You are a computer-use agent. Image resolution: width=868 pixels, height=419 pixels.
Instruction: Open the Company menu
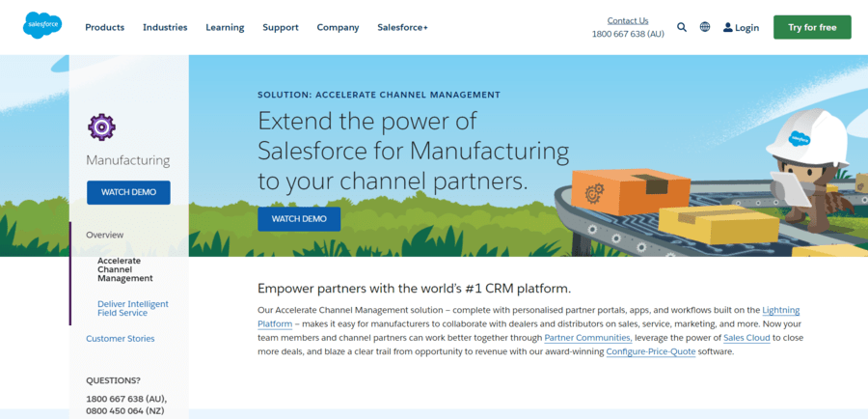338,27
